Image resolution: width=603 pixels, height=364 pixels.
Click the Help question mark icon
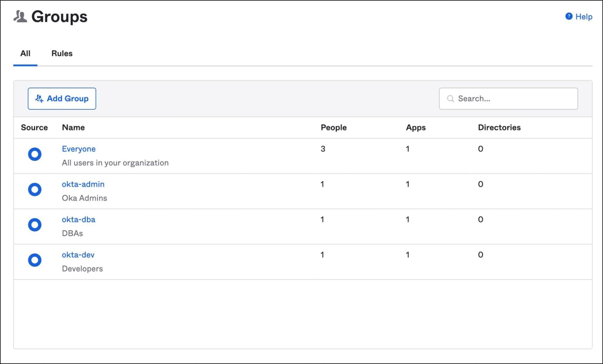[x=569, y=16]
